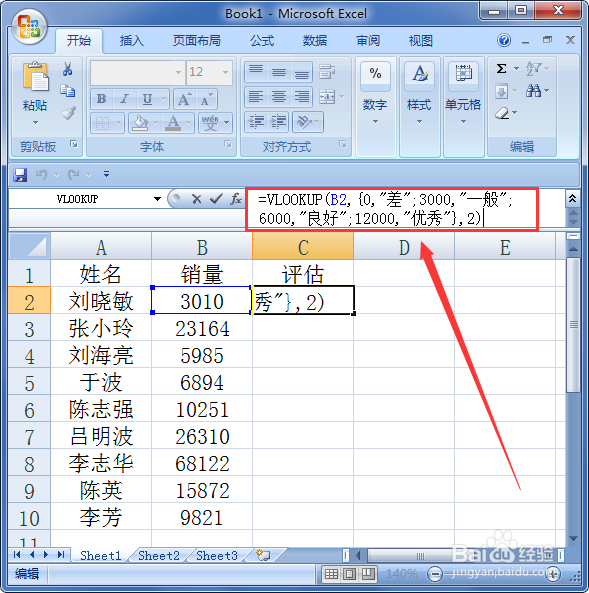Open the 剪贴板 dialog launcher
The image size is (589, 593).
pos(74,144)
